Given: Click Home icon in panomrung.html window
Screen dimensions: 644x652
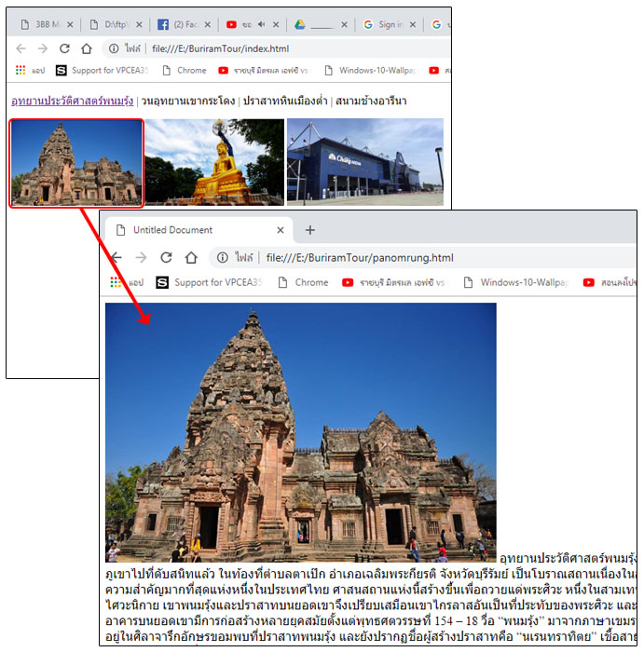Looking at the screenshot, I should tap(191, 258).
